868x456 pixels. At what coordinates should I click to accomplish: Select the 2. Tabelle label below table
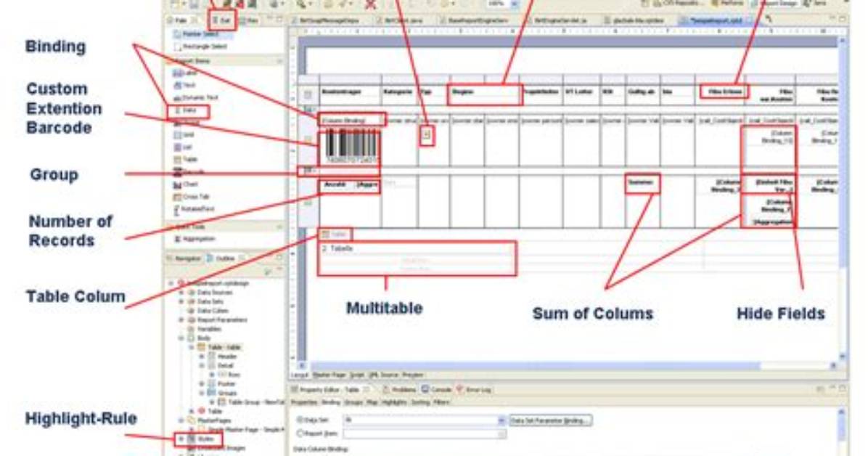(x=337, y=249)
